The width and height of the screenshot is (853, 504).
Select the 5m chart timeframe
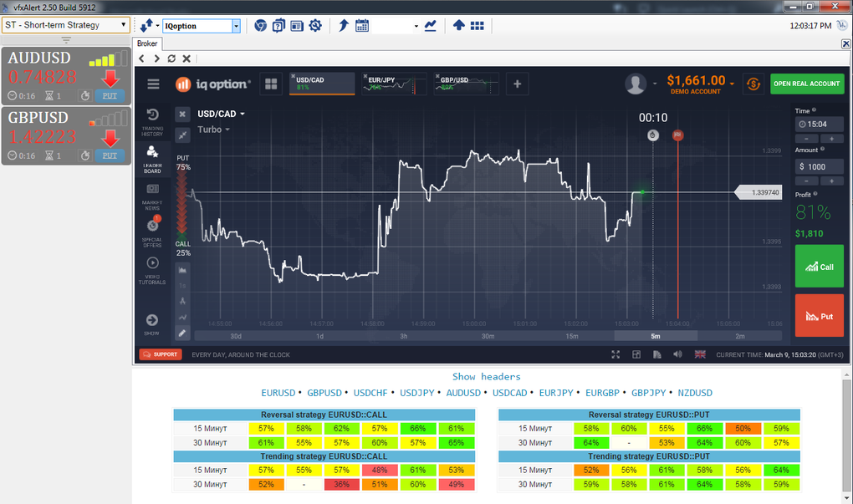pyautogui.click(x=656, y=336)
